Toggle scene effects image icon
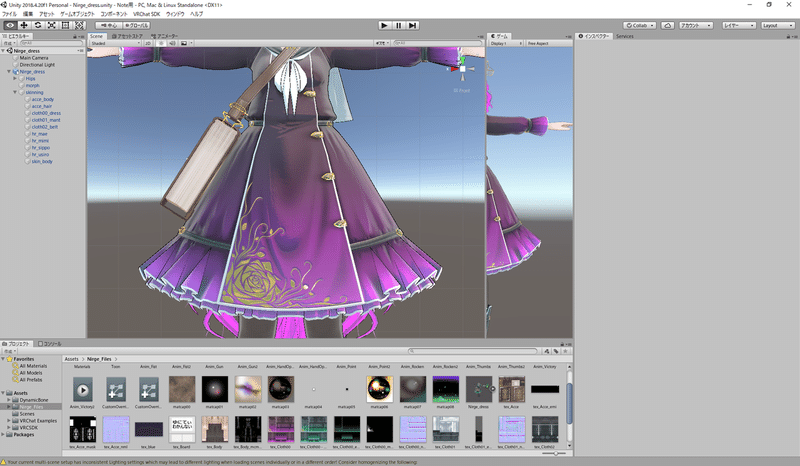The width and height of the screenshot is (800, 466). [x=184, y=43]
